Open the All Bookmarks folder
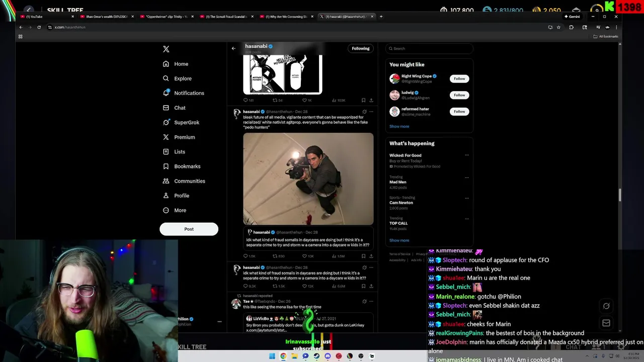 [x=605, y=36]
